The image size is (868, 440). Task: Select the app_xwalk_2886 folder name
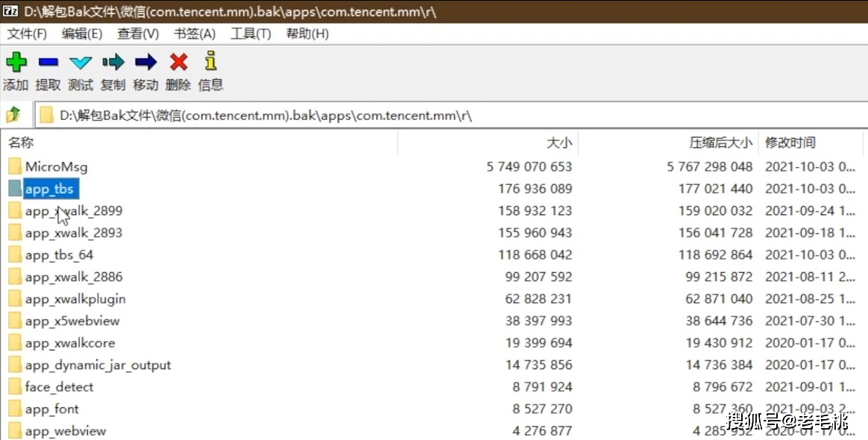coord(74,277)
